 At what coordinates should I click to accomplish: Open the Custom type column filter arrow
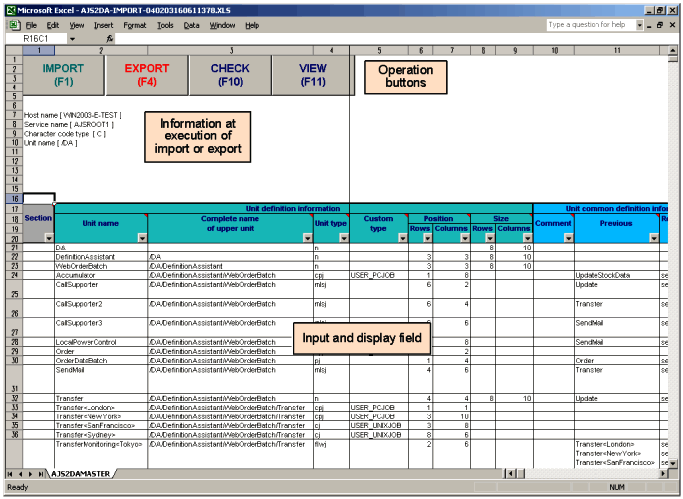[x=400, y=239]
